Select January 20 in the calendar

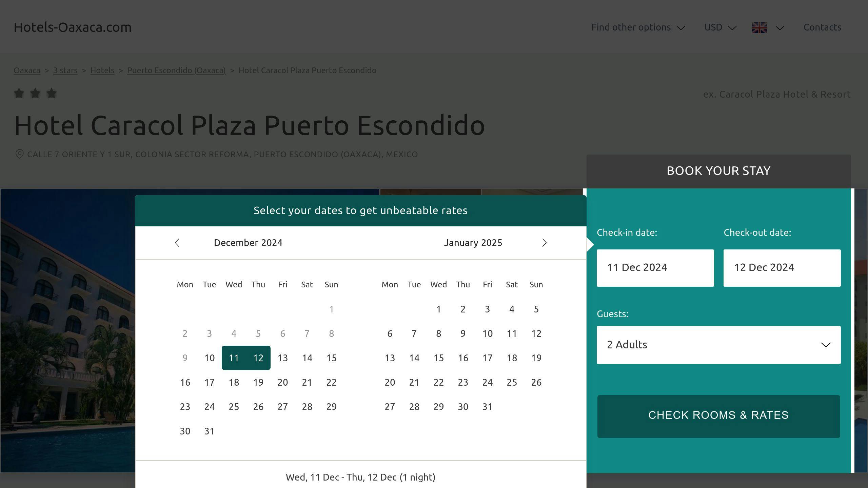[390, 382]
